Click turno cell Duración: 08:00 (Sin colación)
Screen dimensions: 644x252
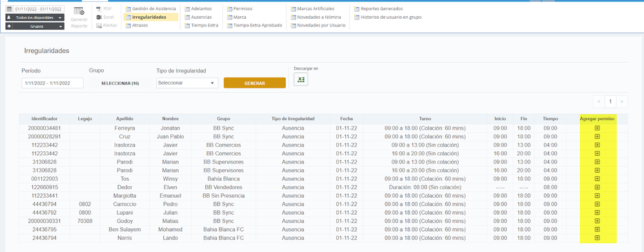point(425,187)
